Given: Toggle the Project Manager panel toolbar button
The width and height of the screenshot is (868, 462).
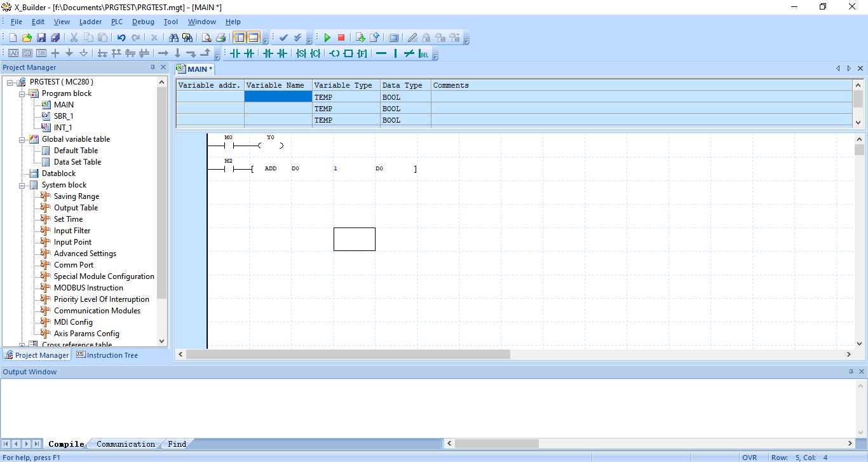Looking at the screenshot, I should (240, 38).
